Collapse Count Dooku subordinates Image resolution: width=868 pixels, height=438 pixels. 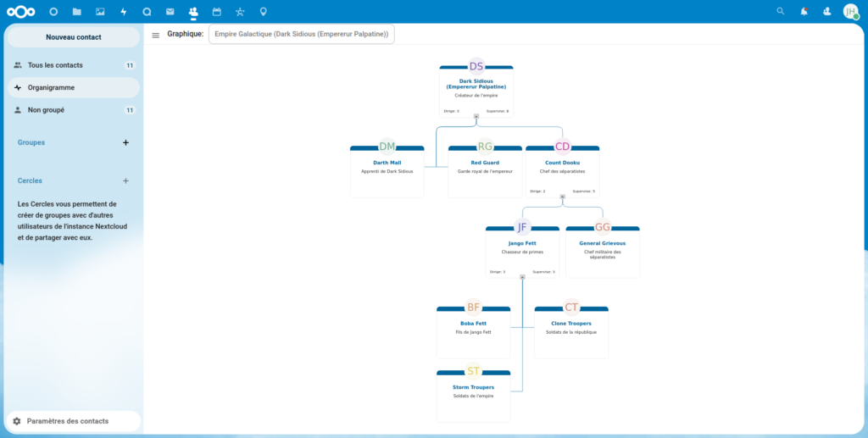pos(563,197)
